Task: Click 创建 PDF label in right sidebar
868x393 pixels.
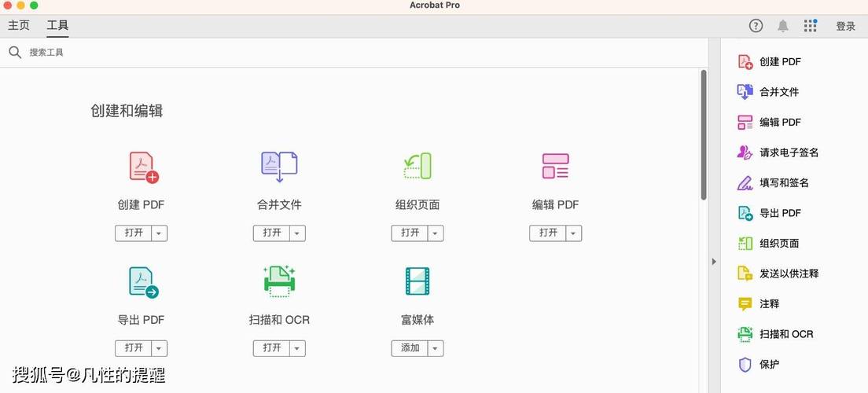Action: pyautogui.click(x=780, y=62)
